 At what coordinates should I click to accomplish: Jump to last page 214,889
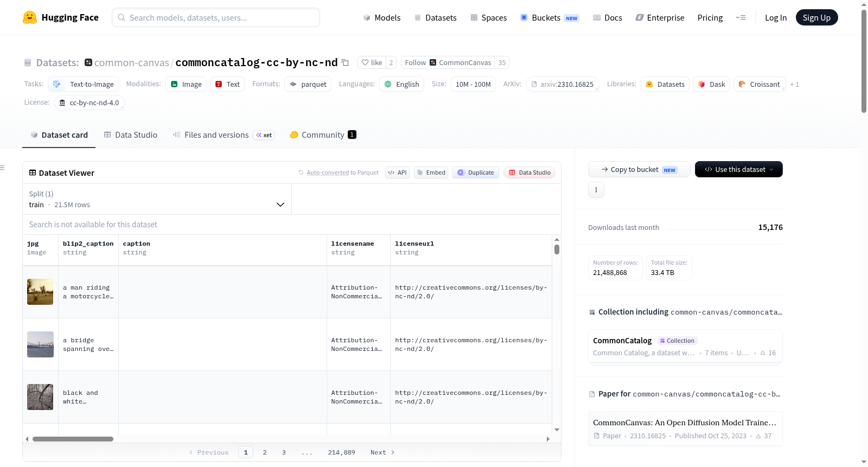(341, 452)
